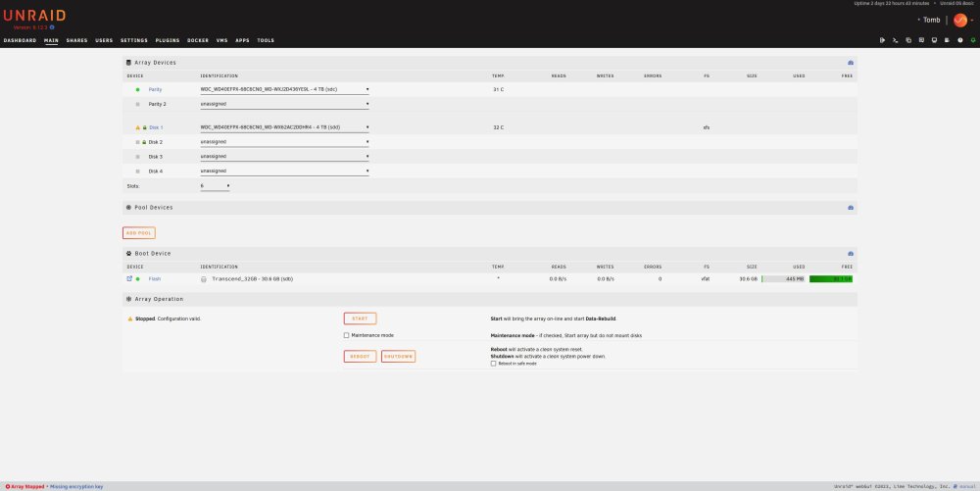This screenshot has width=980, height=491.
Task: Click the Flash used space bar showing 445 MB
Action: pos(783,279)
